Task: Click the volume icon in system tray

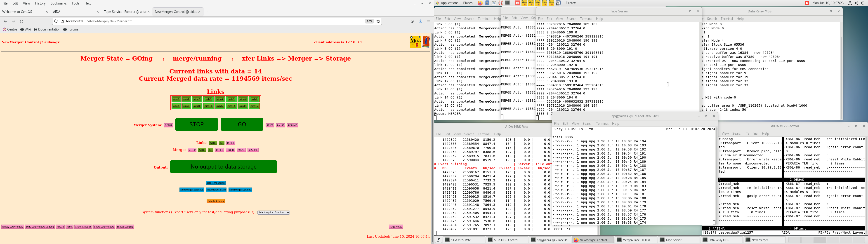Action: tap(856, 3)
